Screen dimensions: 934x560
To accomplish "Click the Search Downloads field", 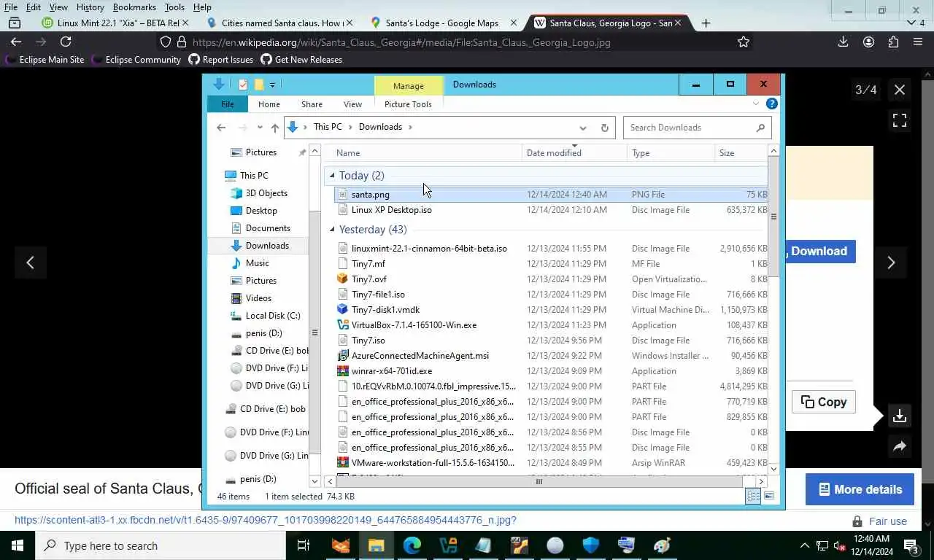I will pyautogui.click(x=697, y=128).
